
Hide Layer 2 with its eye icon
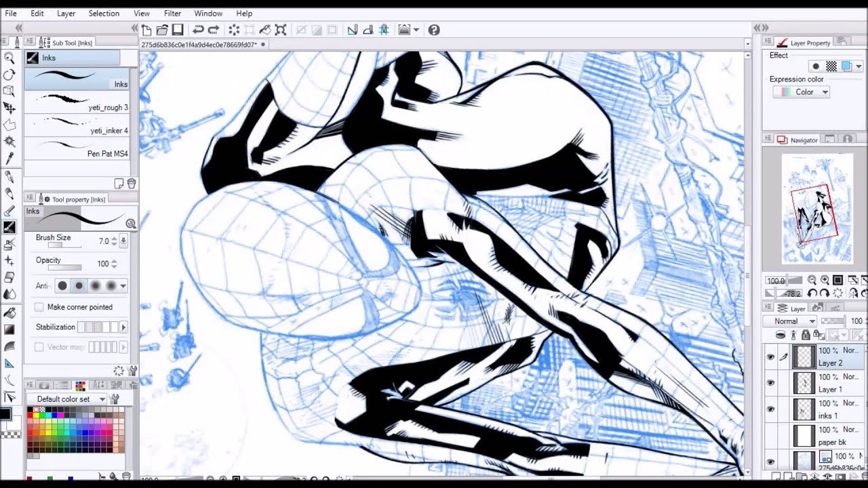(x=770, y=357)
